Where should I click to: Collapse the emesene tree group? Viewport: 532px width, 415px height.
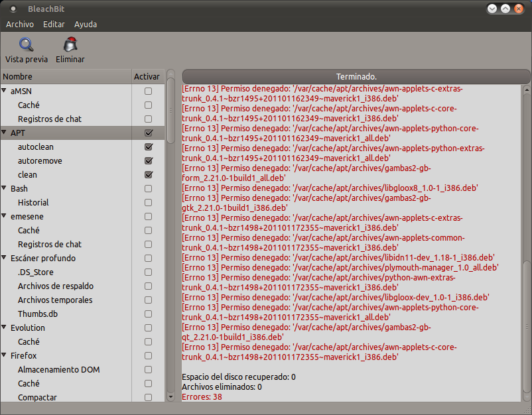click(x=4, y=215)
